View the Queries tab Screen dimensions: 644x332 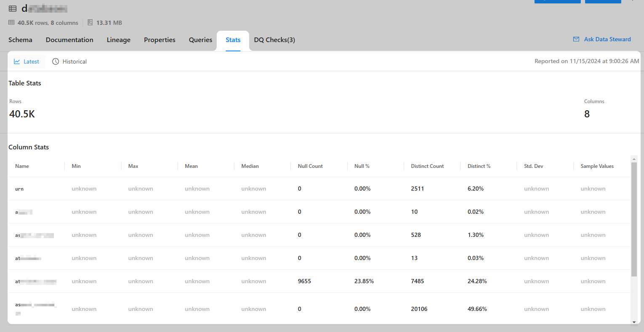point(200,40)
